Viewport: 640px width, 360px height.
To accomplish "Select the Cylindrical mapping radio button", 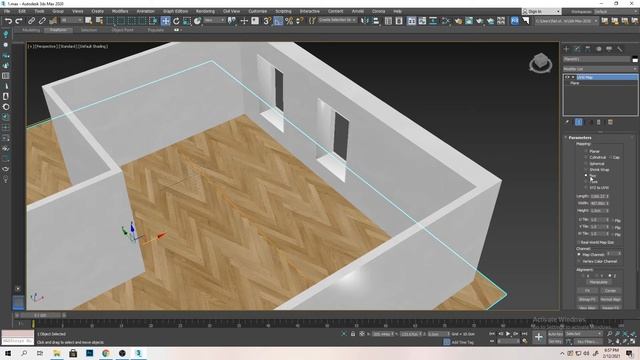I will (x=586, y=157).
